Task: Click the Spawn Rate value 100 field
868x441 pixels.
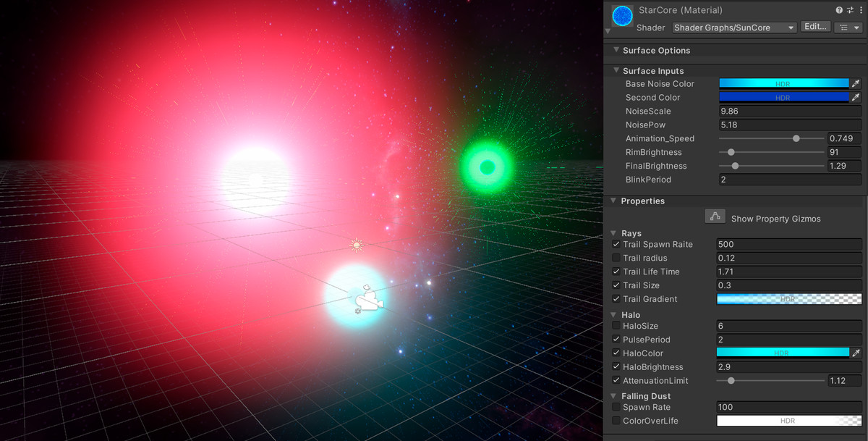Action: tap(789, 408)
